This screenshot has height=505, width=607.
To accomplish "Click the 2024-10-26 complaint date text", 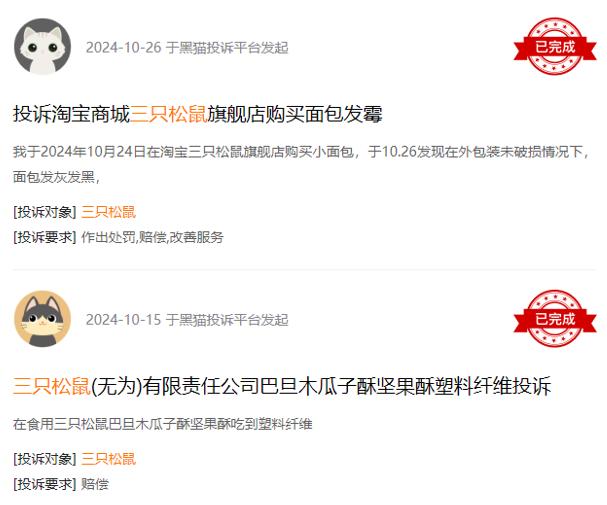I will click(x=123, y=48).
